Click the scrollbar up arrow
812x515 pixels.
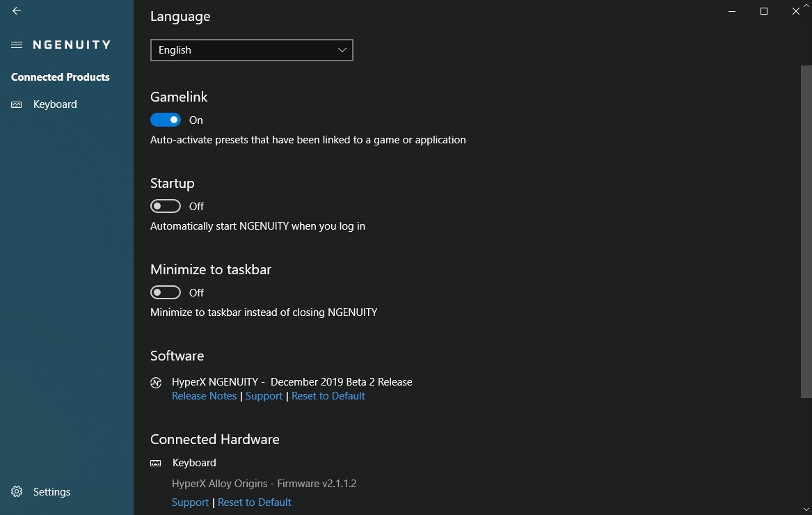806,5
